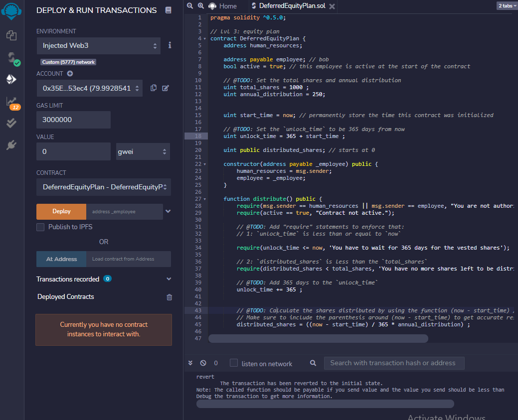Sign a message using the edit icon

[166, 88]
